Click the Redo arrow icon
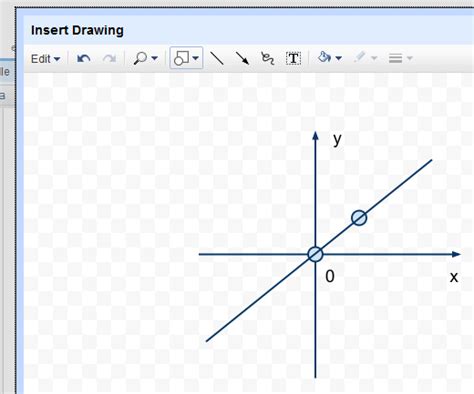Screen dimensions: 474x394 [109, 59]
